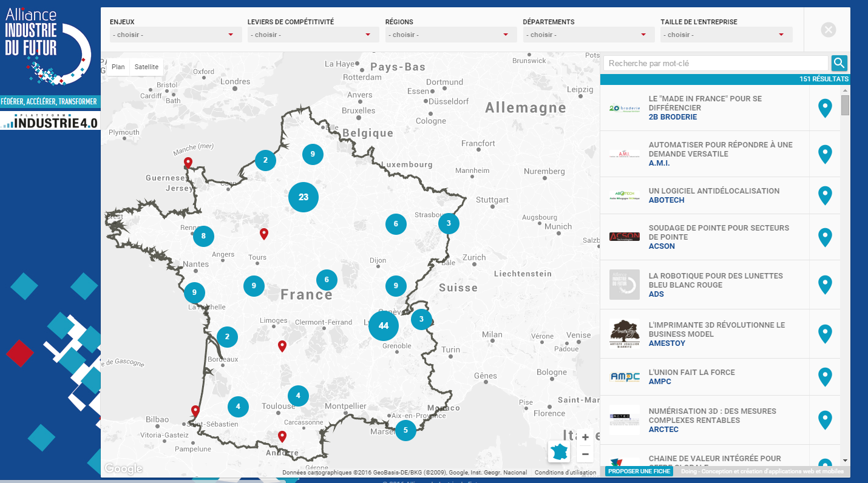Click the ACSON logo thumbnail
This screenshot has height=483, width=868.
pyautogui.click(x=625, y=237)
